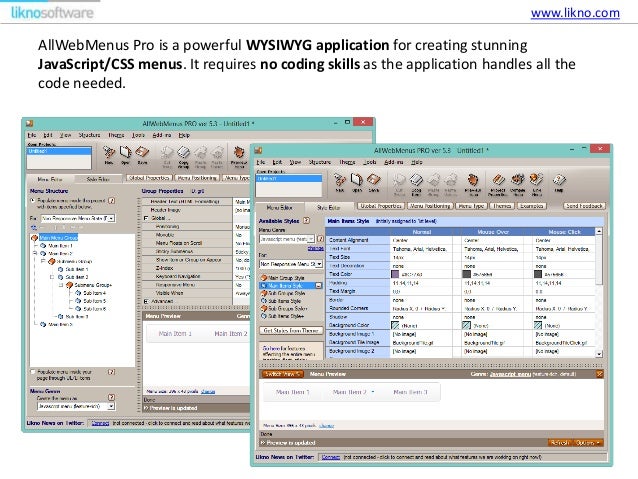Expand the Advanced section in Group Properties
Screen dimensions: 638x479
146,301
